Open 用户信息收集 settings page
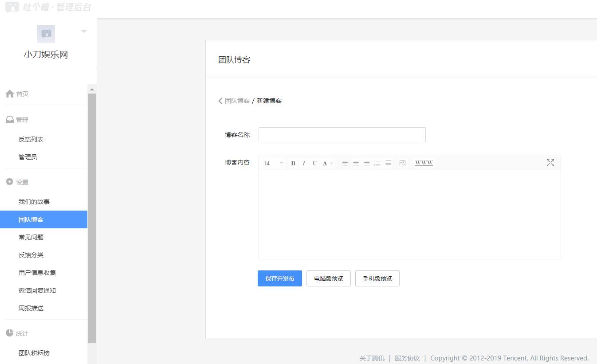Viewport: 597px width, 364px height. tap(37, 273)
